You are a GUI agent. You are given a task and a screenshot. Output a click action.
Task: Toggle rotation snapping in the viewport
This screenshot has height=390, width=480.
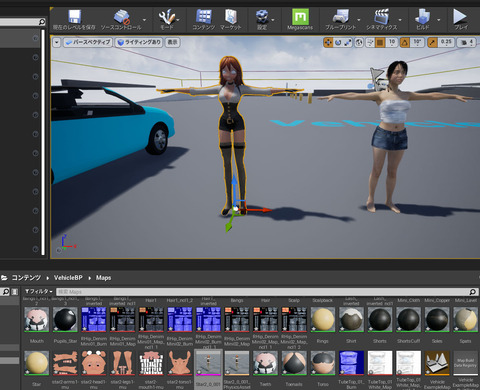tap(405, 42)
